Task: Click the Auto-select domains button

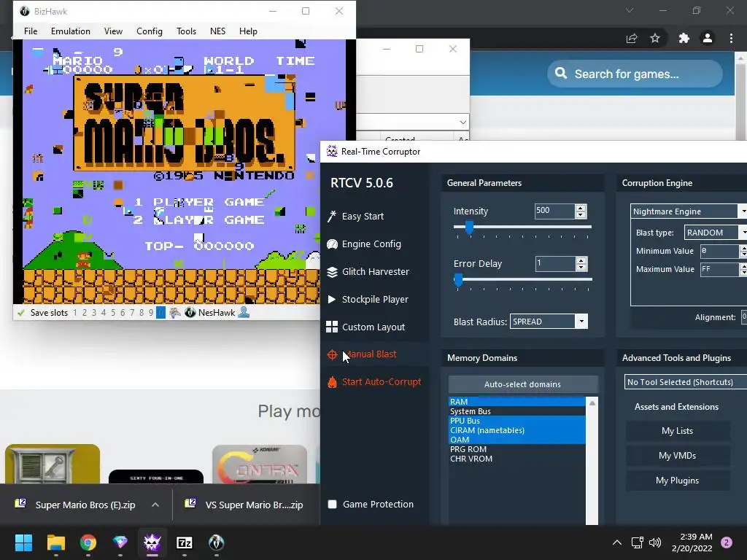Action: 522,384
